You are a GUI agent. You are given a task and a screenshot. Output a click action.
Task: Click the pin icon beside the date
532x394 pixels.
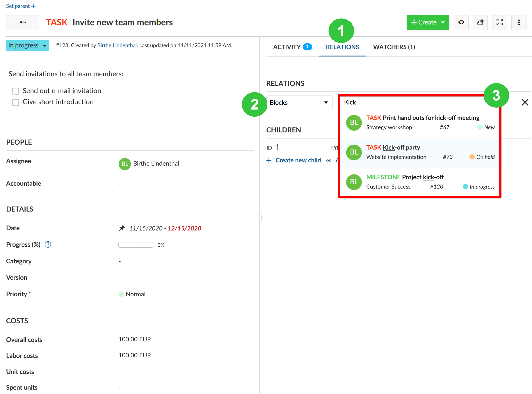click(x=122, y=228)
